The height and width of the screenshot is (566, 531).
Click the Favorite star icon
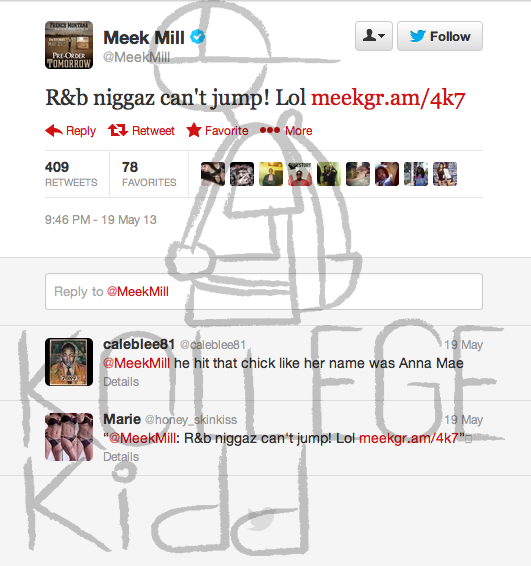[x=194, y=130]
